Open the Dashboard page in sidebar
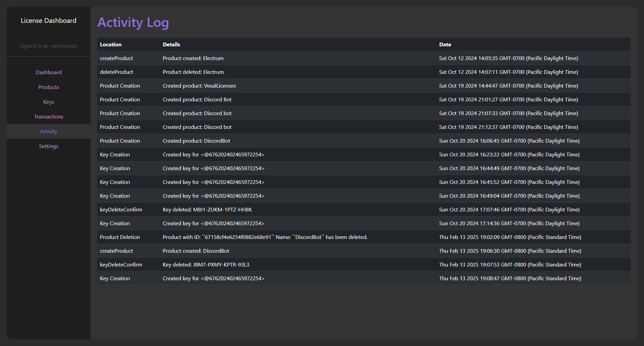 point(49,72)
